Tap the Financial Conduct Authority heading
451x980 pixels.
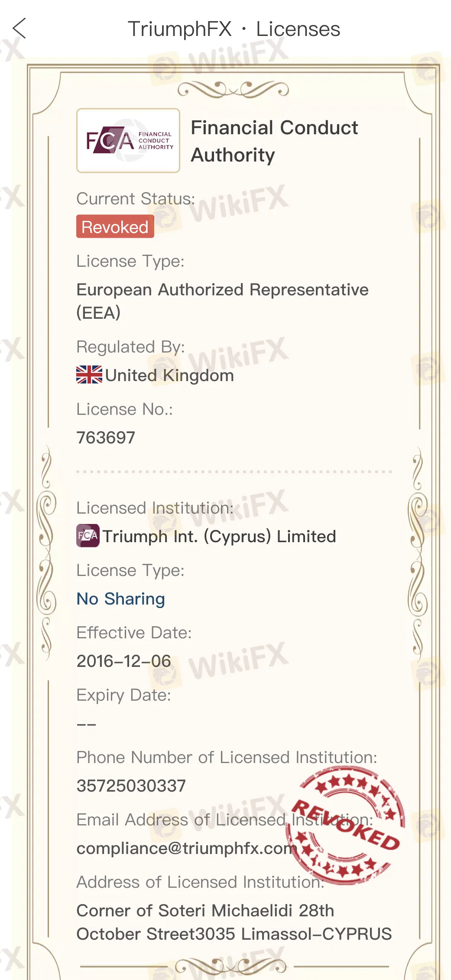click(275, 141)
